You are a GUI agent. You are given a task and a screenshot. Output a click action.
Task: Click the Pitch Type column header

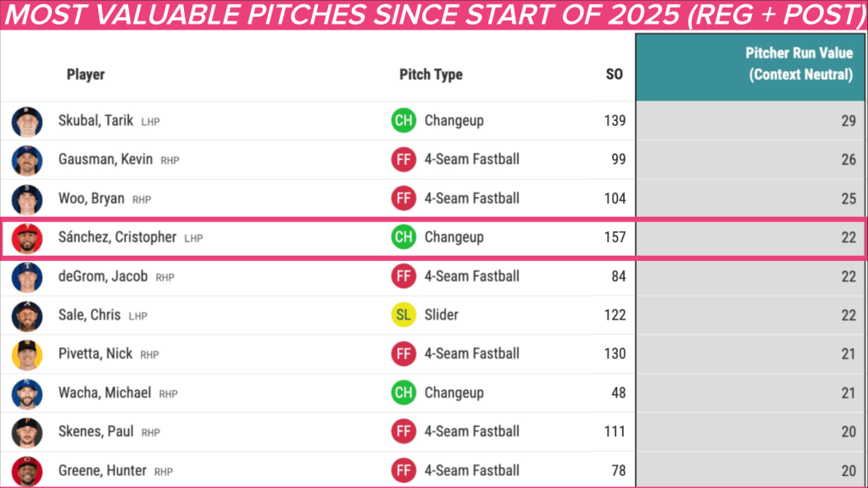431,75
